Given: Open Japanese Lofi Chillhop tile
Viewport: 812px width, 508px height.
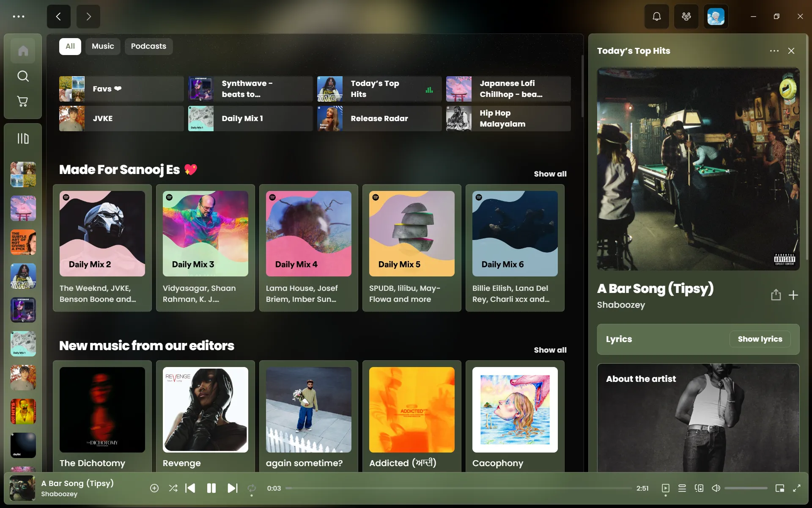Looking at the screenshot, I should (508, 89).
